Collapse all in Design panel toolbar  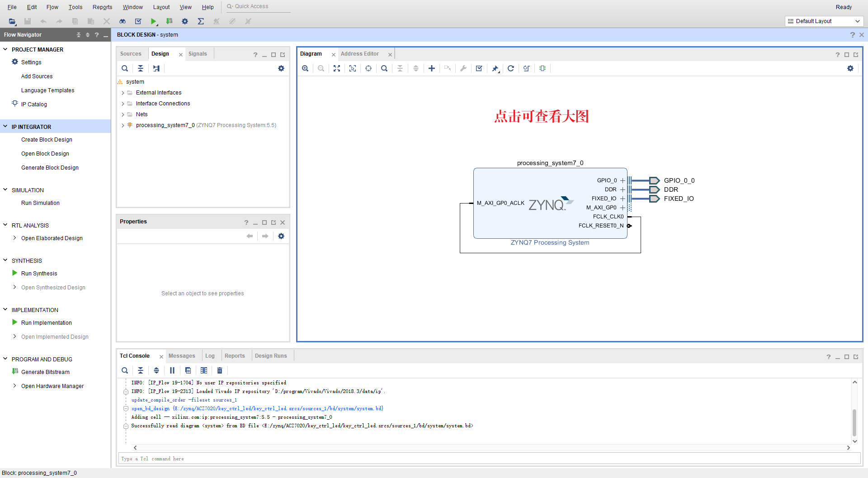[x=141, y=68]
